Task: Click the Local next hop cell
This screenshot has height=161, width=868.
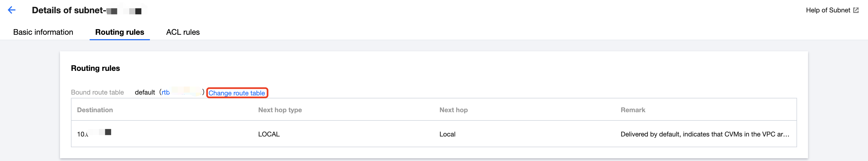Action: click(447, 134)
